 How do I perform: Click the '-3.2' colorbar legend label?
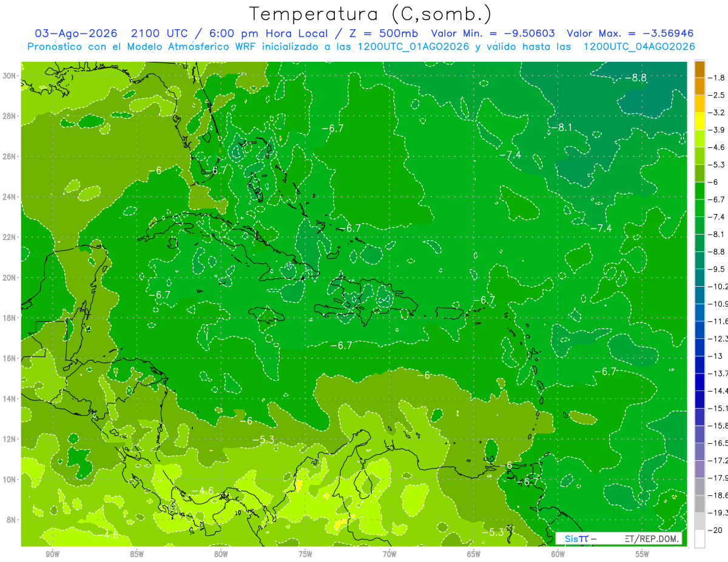point(718,113)
